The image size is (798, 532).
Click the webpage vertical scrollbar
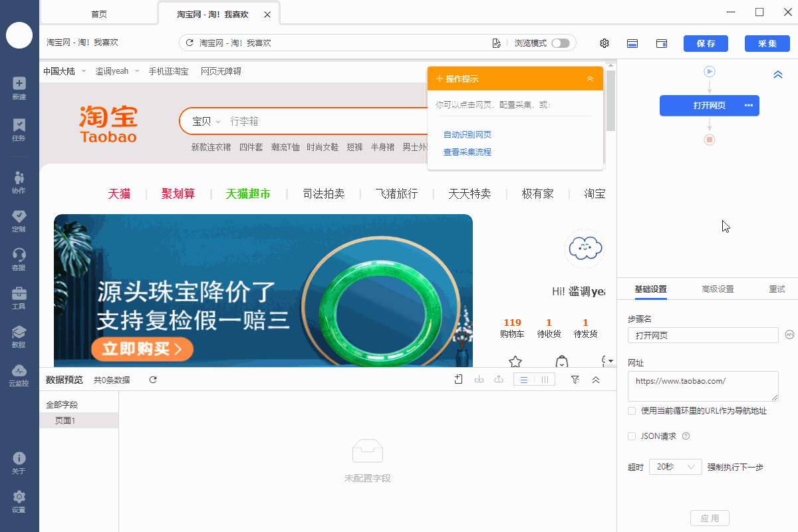click(x=611, y=100)
